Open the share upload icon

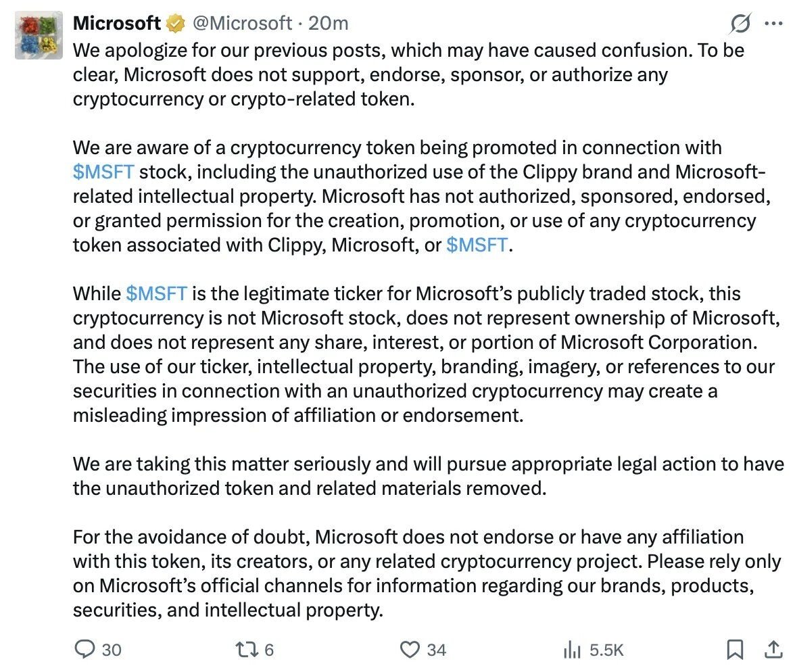coord(773,649)
